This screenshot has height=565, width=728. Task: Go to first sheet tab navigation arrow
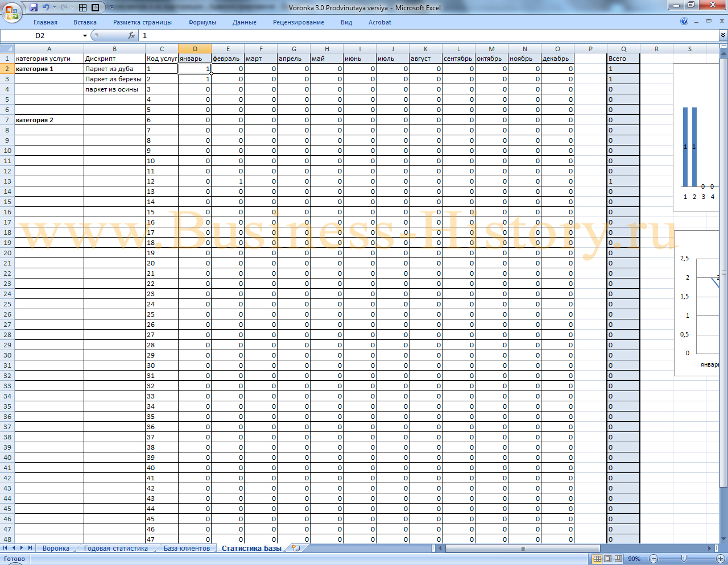tap(6, 548)
